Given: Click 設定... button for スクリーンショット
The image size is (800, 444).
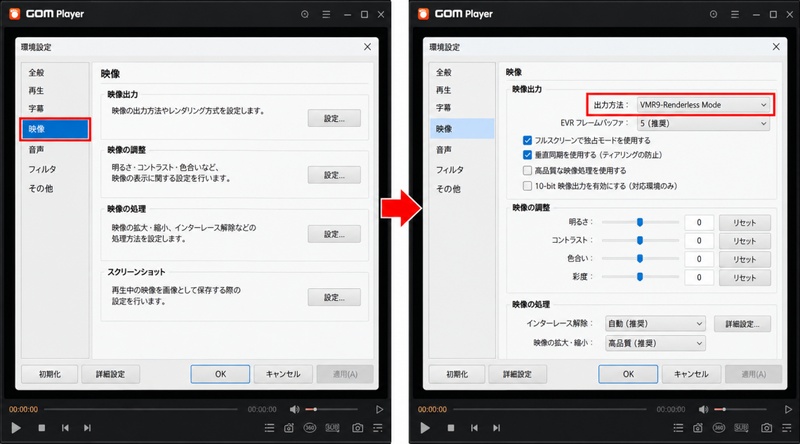Looking at the screenshot, I should [x=334, y=297].
